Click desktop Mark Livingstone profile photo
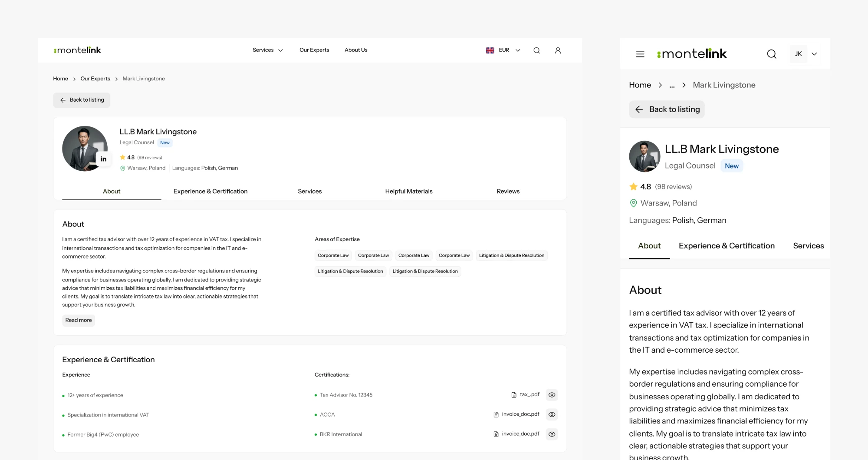Screen dimensions: 868x460 click(85, 149)
